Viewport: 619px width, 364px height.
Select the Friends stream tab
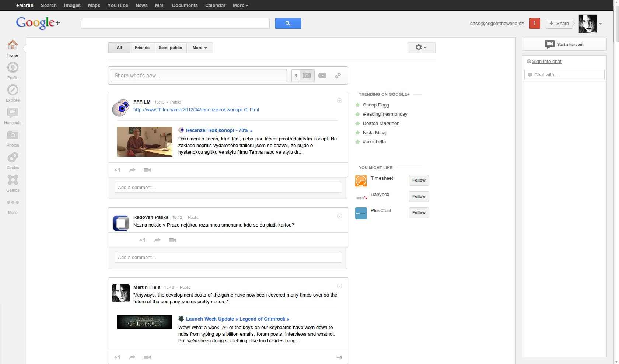pyautogui.click(x=142, y=48)
